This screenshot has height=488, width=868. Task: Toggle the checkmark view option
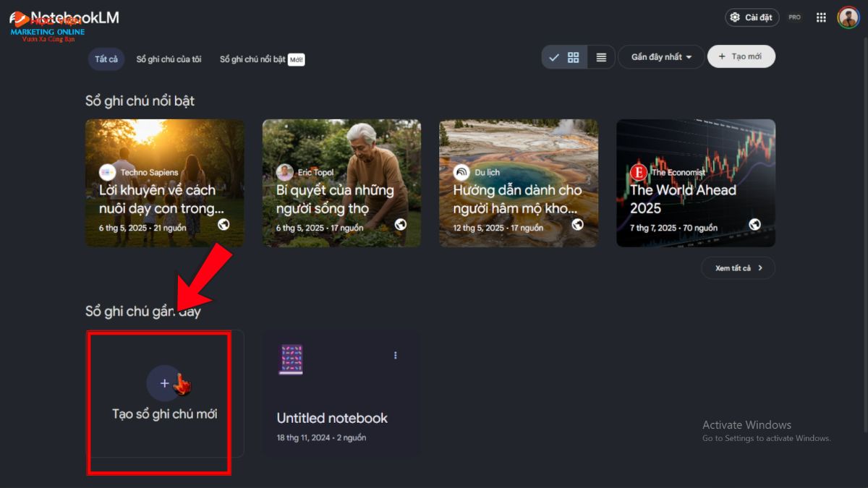(x=554, y=57)
